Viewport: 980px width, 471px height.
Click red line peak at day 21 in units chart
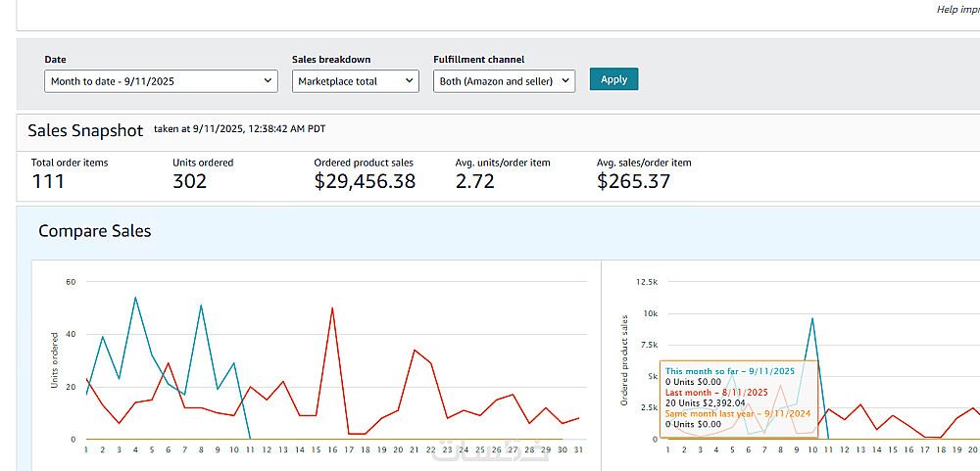(415, 350)
